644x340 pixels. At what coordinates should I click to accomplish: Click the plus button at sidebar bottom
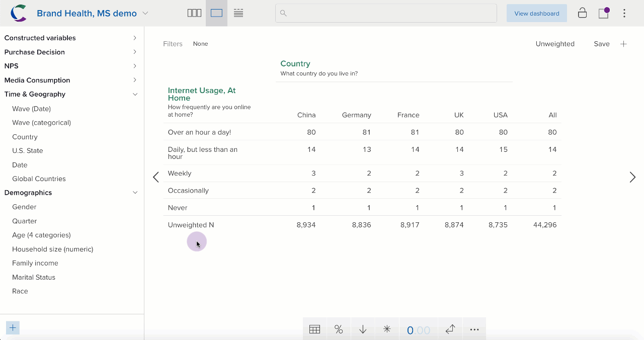pos(13,328)
